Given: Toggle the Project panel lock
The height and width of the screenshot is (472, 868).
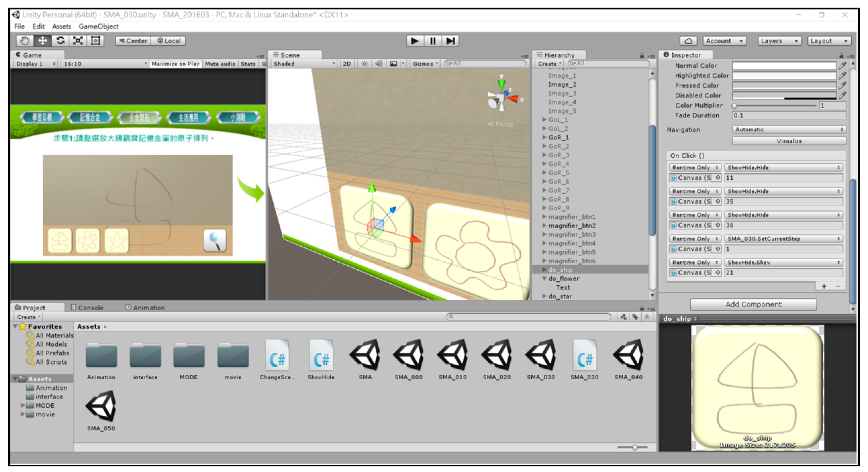Looking at the screenshot, I should (x=642, y=308).
